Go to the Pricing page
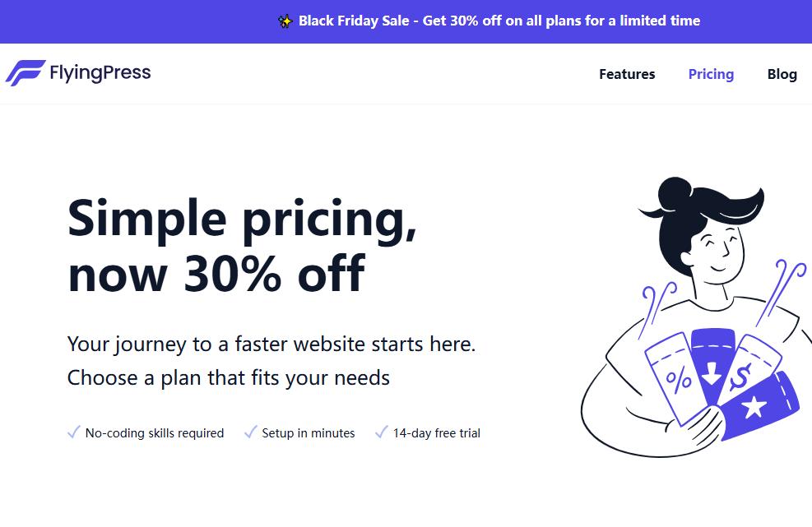This screenshot has height=527, width=812. pos(711,74)
